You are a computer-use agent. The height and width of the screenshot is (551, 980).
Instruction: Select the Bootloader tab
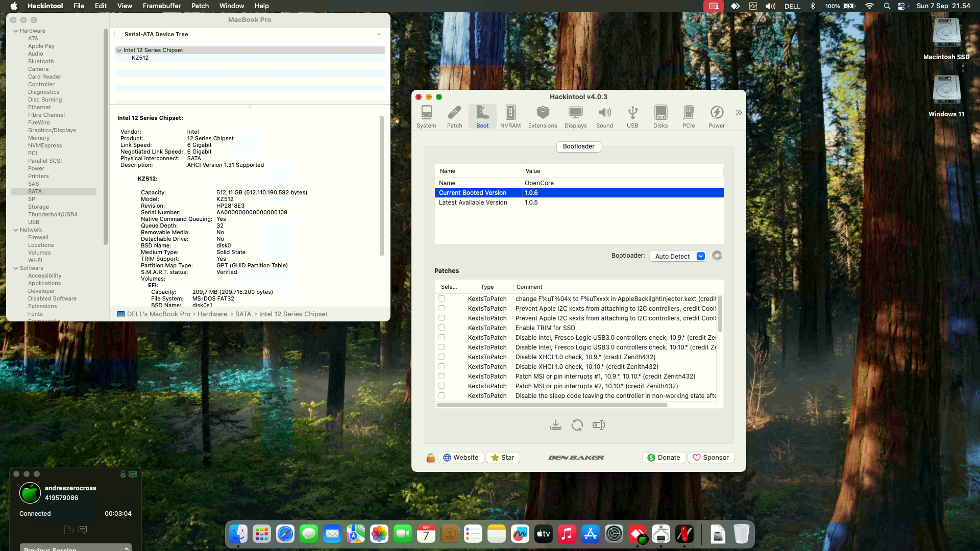pyautogui.click(x=578, y=146)
